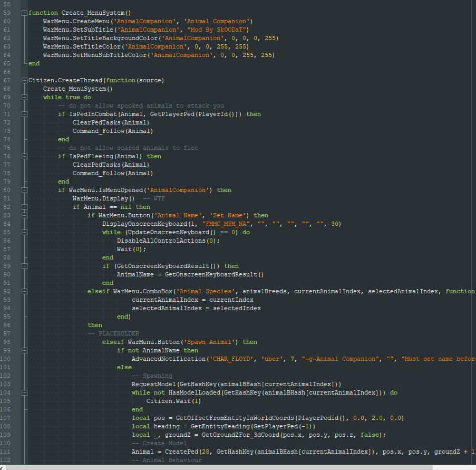Click line number 66 in the gutter
Image resolution: width=476 pixels, height=470 pixels.
click(x=7, y=72)
